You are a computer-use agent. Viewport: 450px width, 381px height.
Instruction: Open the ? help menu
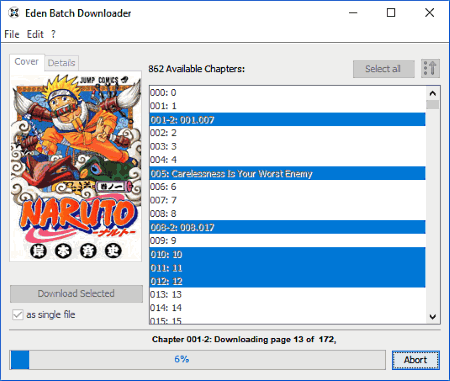coord(53,34)
